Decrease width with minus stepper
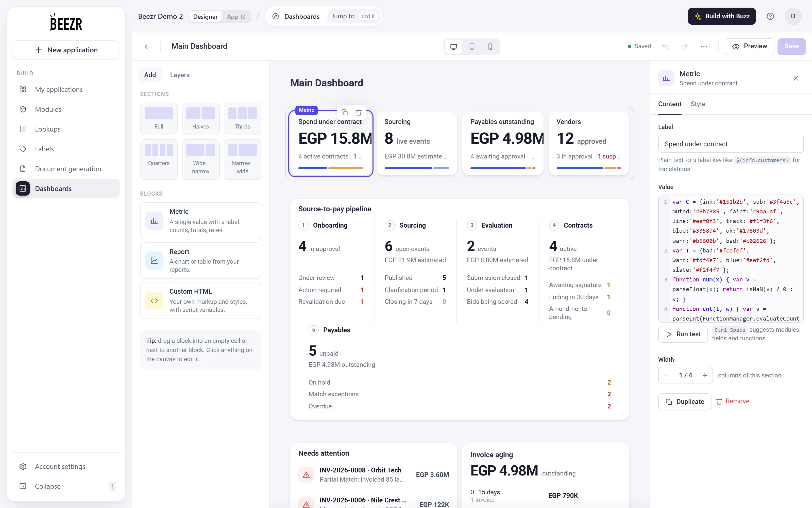Viewport: 812px width, 508px height. coord(666,375)
